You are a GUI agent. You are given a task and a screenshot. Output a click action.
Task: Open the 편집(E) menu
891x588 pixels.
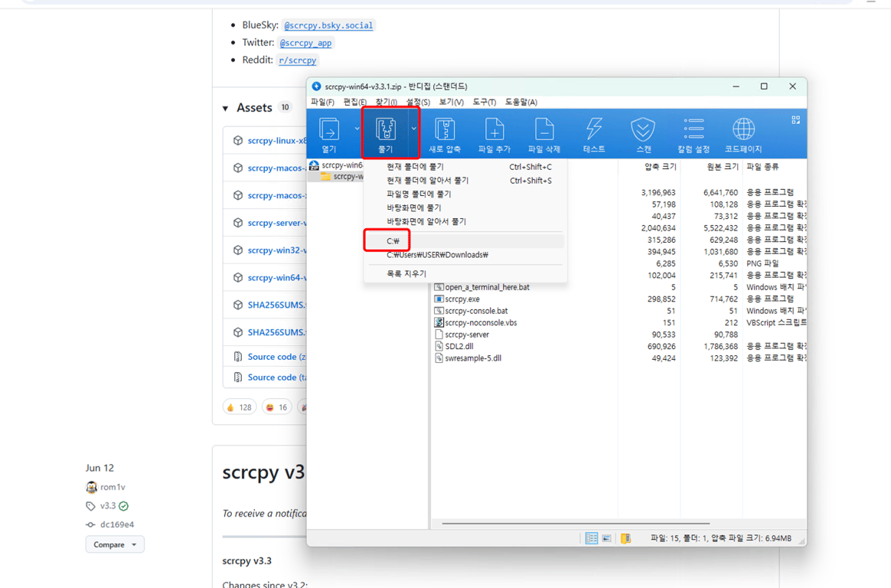354,103
